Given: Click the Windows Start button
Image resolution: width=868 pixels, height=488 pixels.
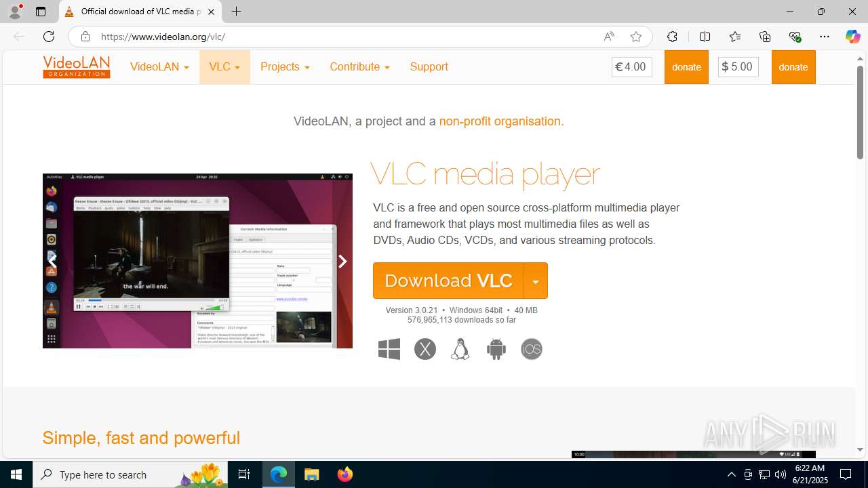Looking at the screenshot, I should 16,474.
